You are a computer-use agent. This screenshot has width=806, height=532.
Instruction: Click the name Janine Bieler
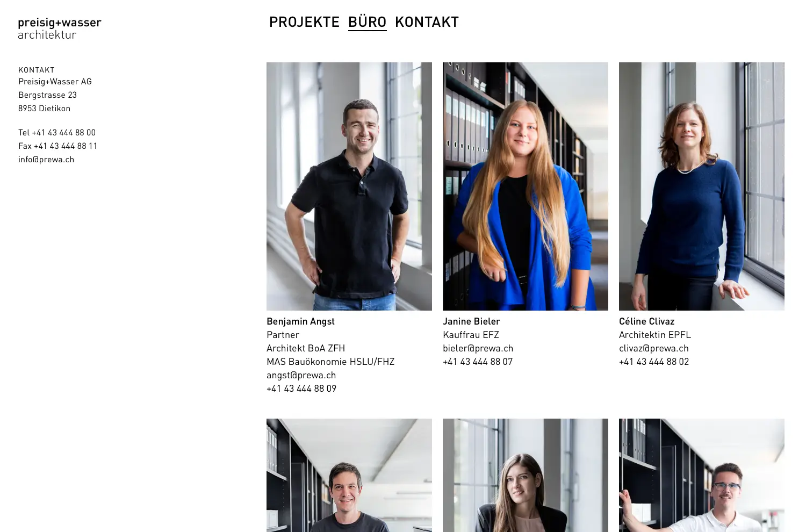coord(471,321)
